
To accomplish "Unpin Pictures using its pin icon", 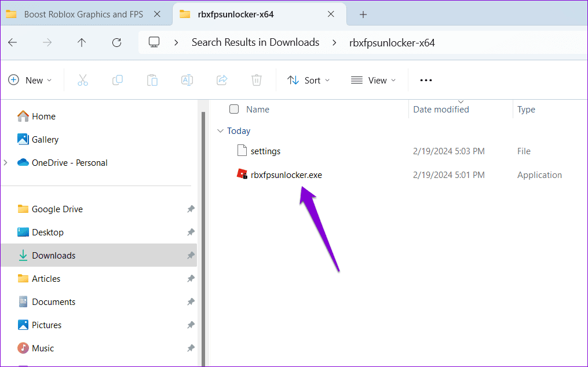I will 191,325.
